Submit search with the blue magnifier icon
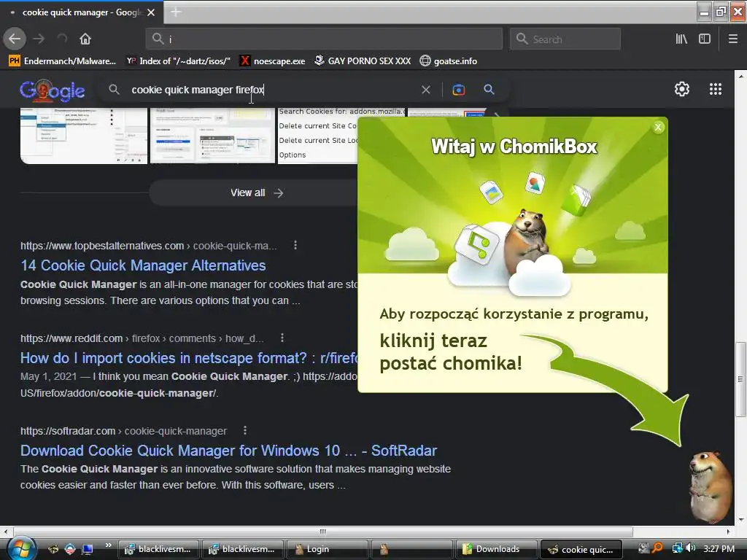The width and height of the screenshot is (747, 560). [489, 89]
